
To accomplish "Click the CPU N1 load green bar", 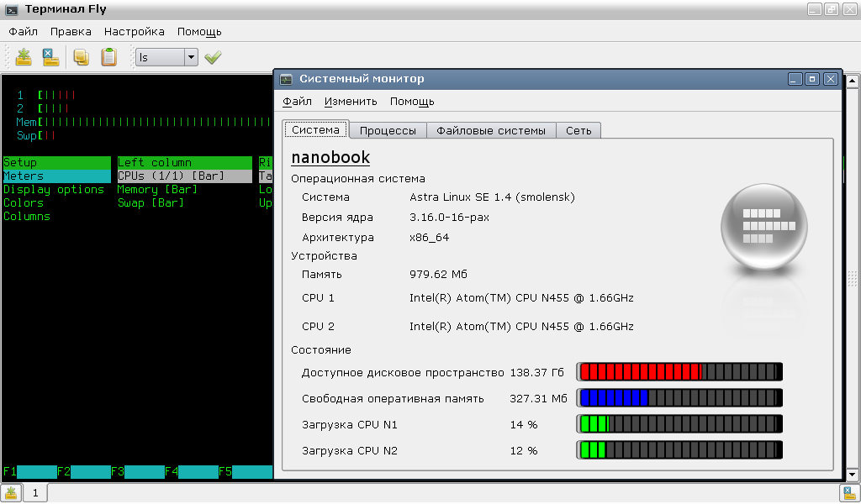I will point(679,424).
